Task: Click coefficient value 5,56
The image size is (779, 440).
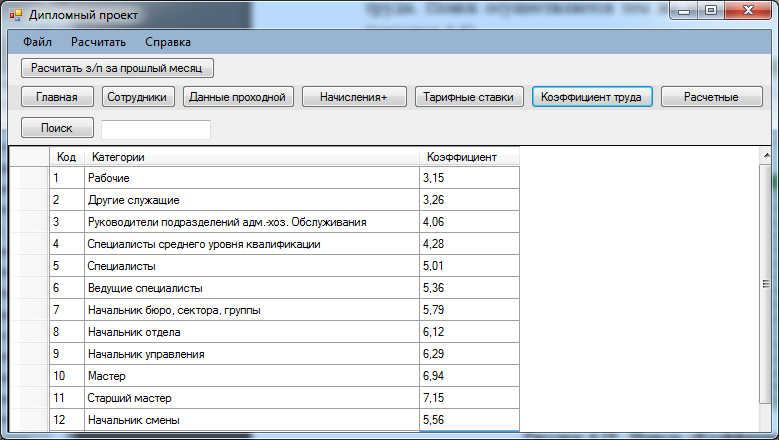Action: (469, 420)
